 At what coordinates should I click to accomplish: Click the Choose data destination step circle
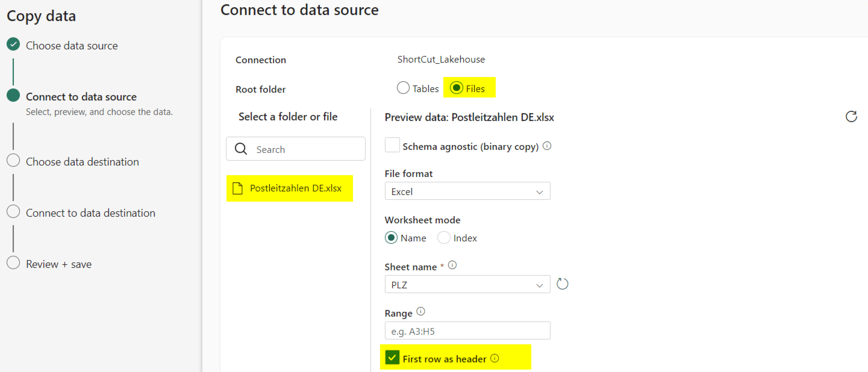13,160
